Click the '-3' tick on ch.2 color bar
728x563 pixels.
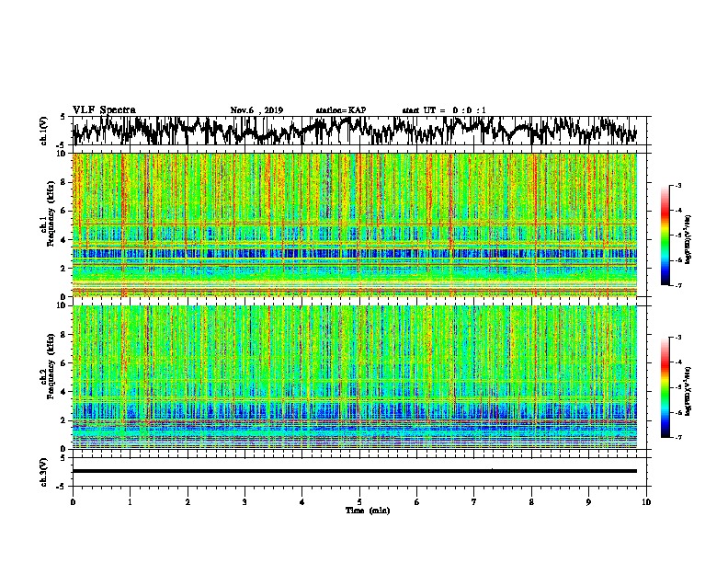[677, 338]
